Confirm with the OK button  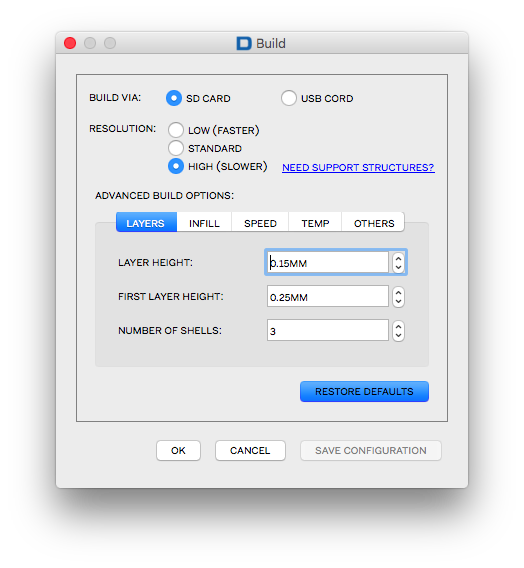click(x=178, y=450)
